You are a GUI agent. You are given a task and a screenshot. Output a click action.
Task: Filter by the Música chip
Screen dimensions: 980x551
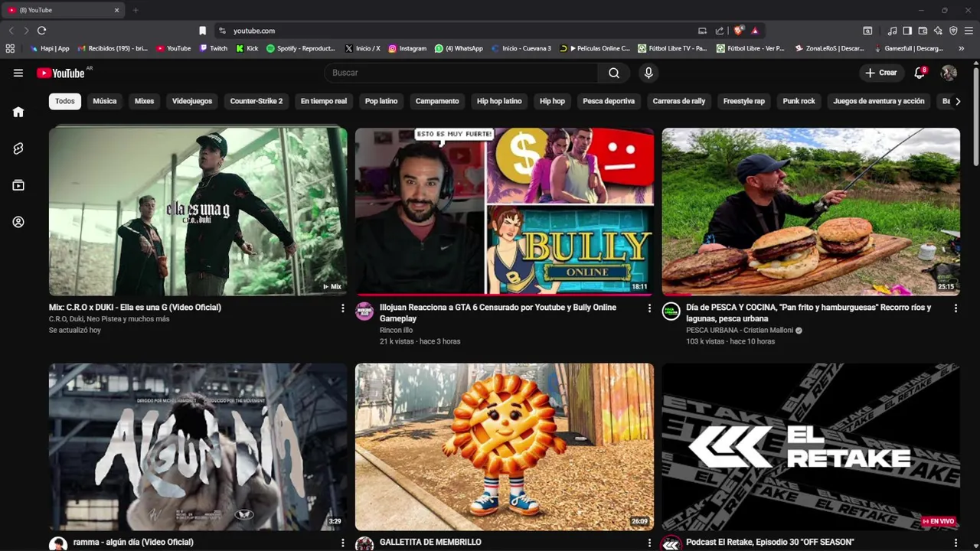point(105,101)
